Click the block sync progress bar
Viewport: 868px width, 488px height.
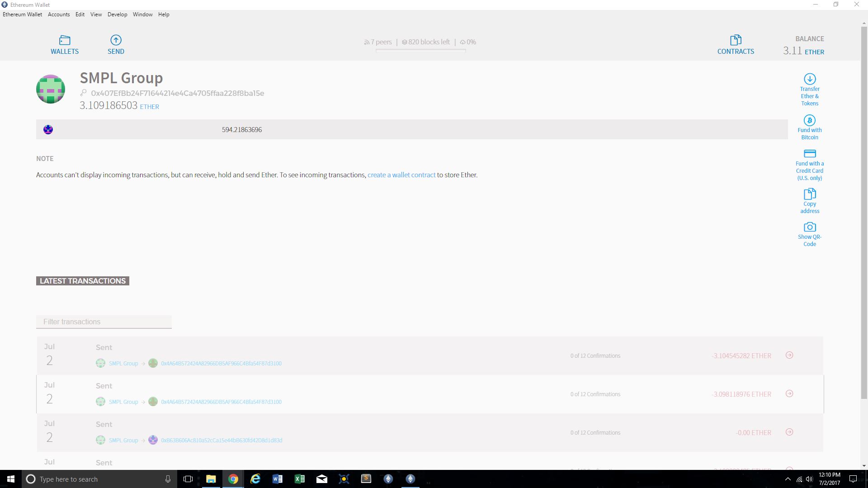pos(421,51)
